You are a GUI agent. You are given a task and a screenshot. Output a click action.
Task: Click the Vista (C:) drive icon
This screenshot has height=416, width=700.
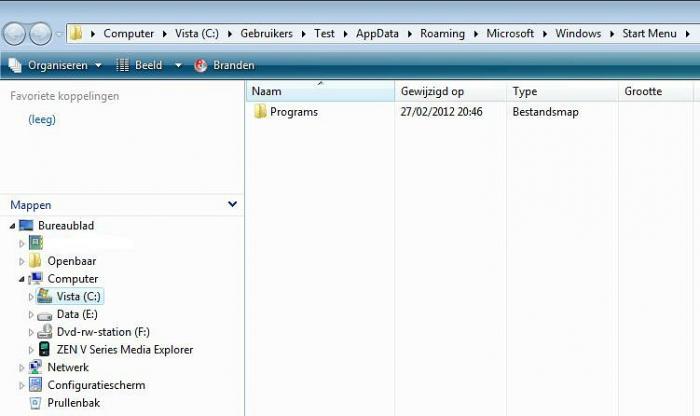(x=44, y=296)
